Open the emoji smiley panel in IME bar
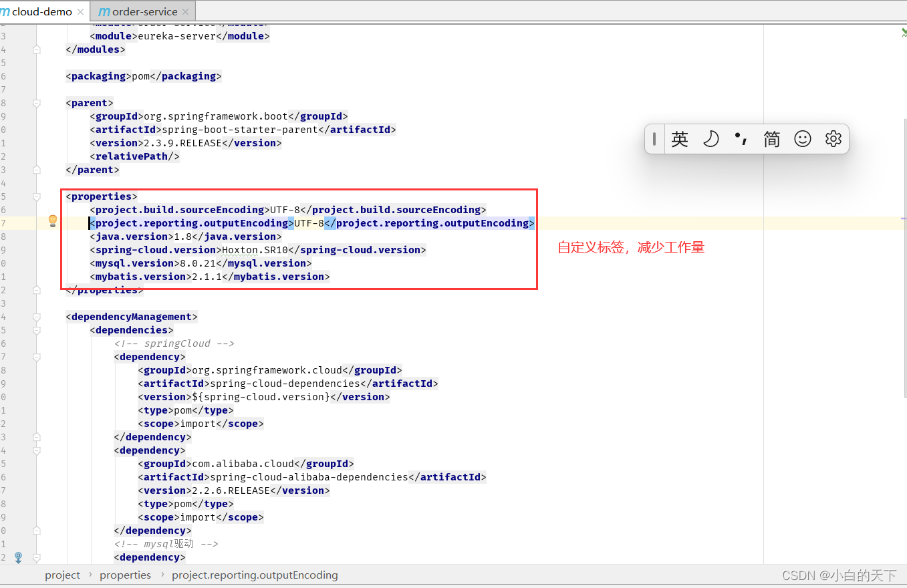907x588 pixels. click(802, 139)
